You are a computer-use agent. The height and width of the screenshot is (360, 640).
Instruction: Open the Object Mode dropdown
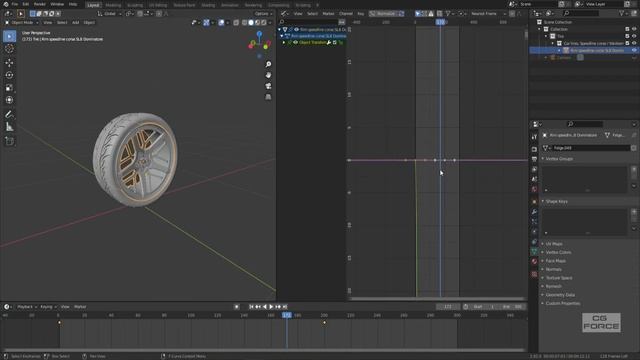point(22,22)
